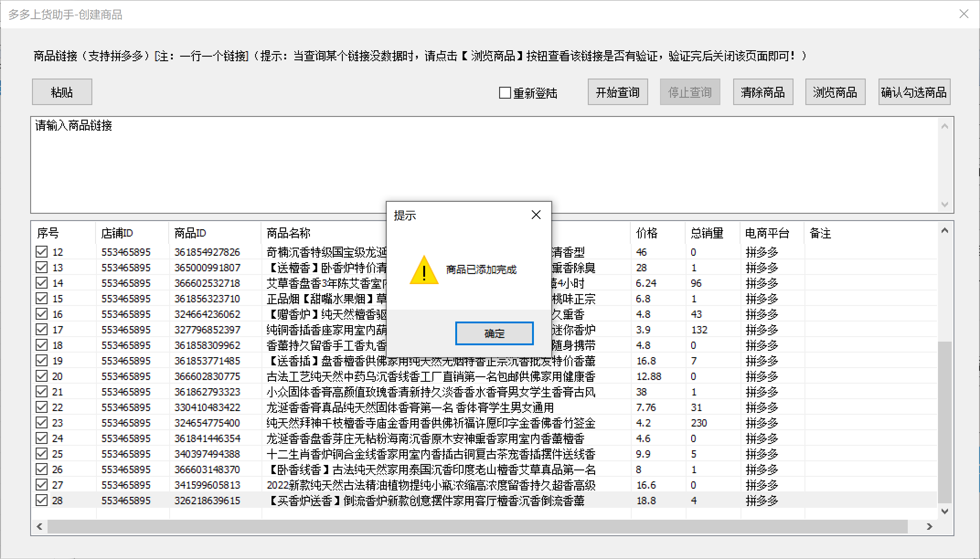Click the 商品ID column header

click(190, 233)
